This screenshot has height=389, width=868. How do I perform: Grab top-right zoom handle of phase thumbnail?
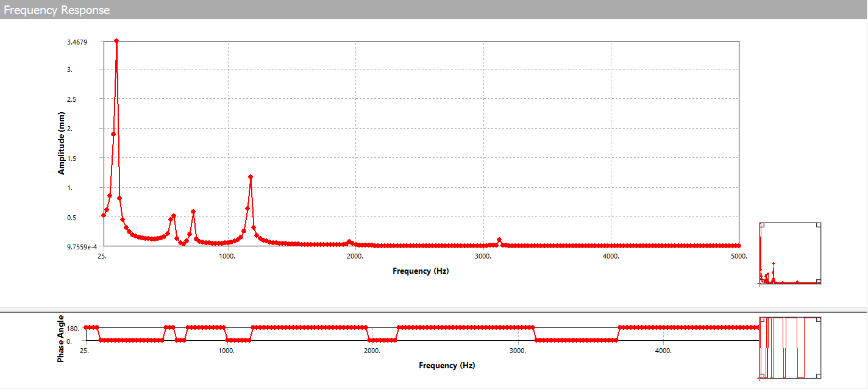[819, 319]
